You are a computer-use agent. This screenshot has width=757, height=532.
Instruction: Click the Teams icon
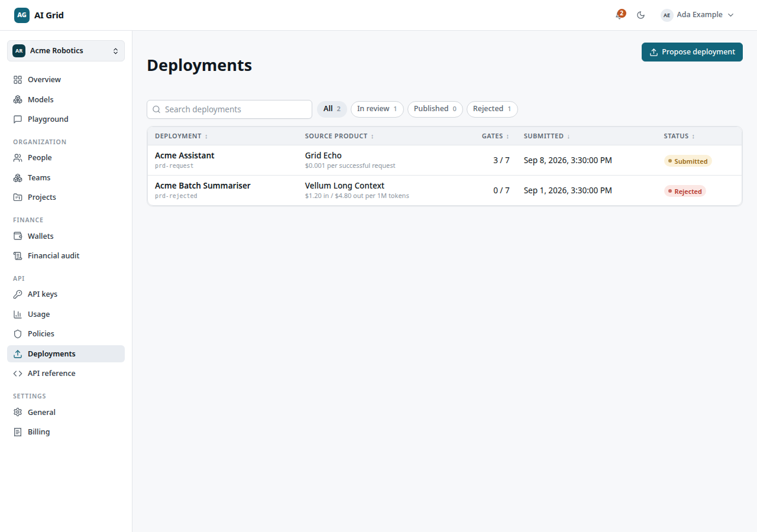[18, 178]
